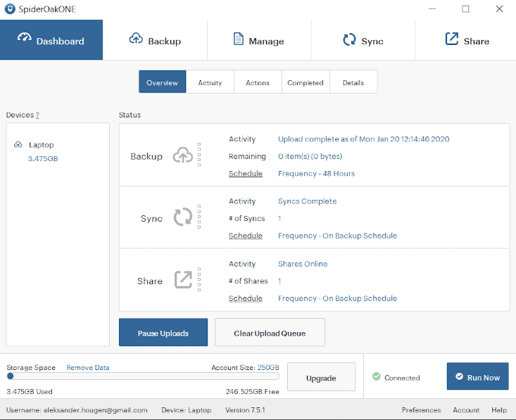This screenshot has height=420, width=516.
Task: Click the Backup status cloud icon
Action: [x=183, y=155]
